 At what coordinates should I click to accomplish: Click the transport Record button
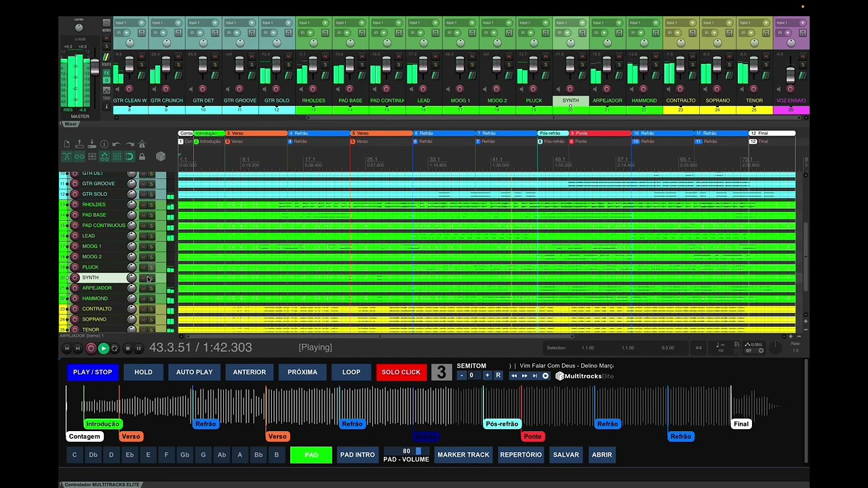coord(91,348)
